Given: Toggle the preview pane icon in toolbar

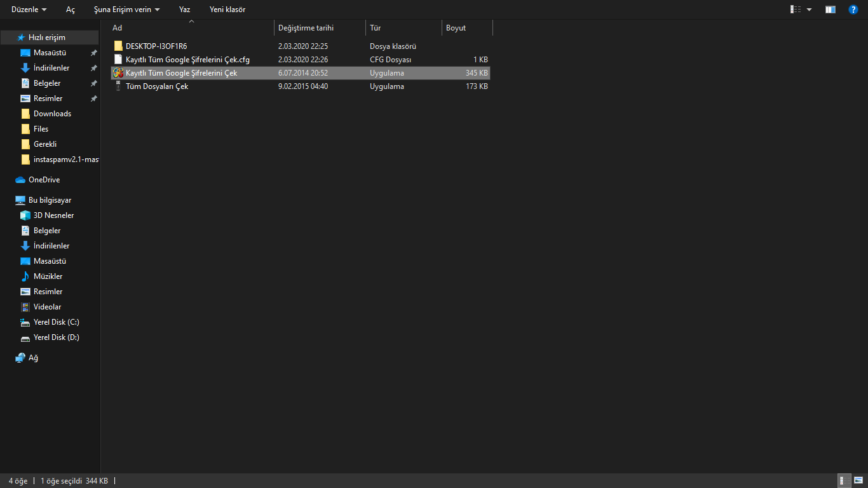Looking at the screenshot, I should click(x=831, y=10).
